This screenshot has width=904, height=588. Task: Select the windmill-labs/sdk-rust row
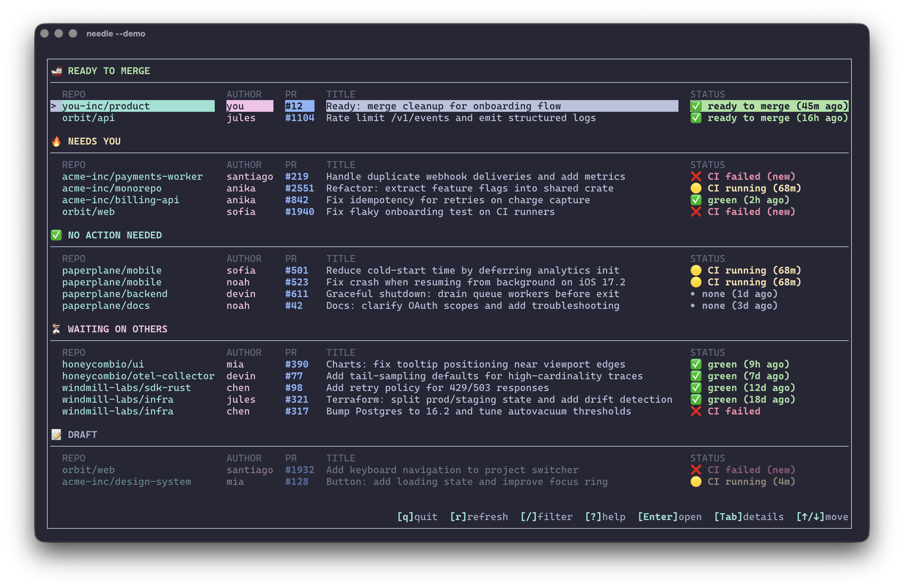[126, 388]
